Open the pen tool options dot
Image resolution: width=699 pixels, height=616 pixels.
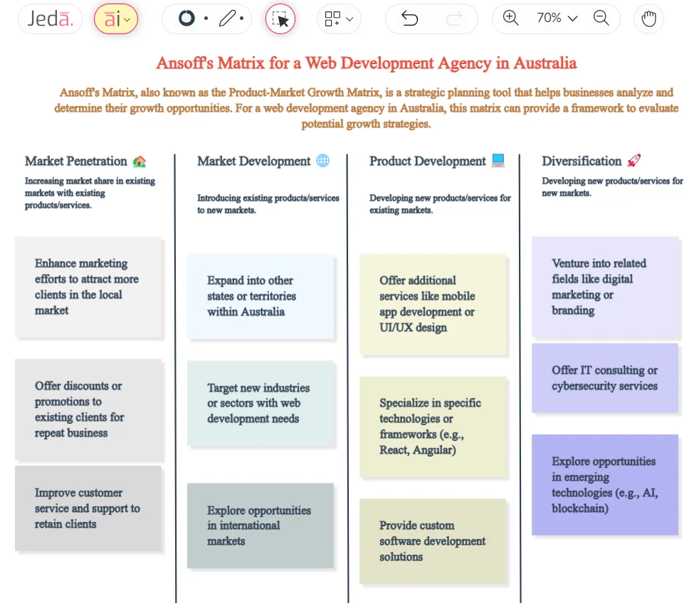[x=241, y=18]
